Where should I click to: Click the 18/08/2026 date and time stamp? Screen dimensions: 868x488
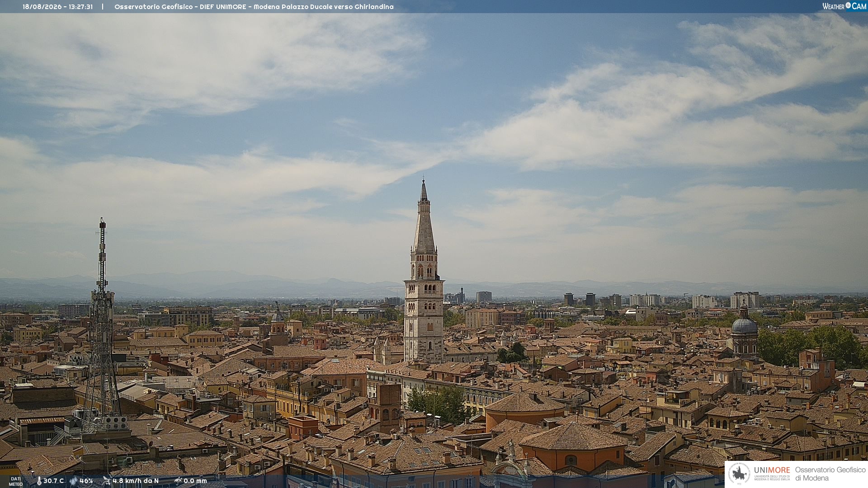[x=58, y=7]
